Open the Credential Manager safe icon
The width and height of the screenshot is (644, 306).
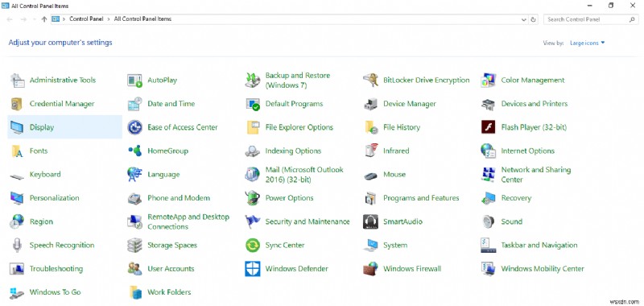tap(17, 104)
